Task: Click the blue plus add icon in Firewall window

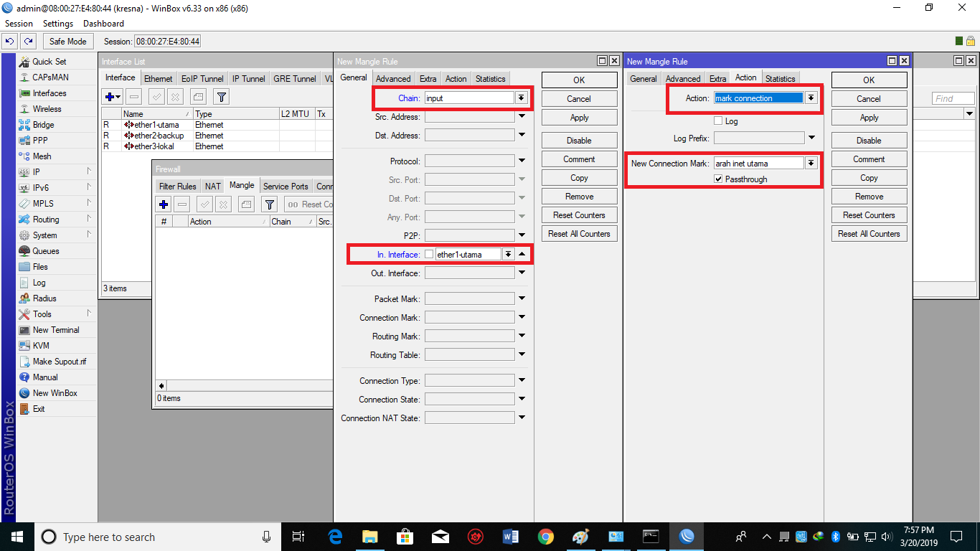Action: [164, 204]
